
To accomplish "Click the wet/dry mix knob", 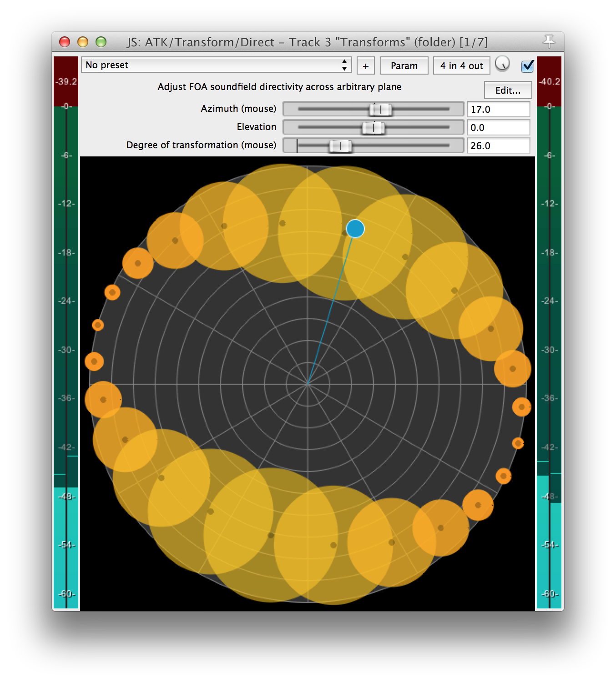I will (x=502, y=65).
